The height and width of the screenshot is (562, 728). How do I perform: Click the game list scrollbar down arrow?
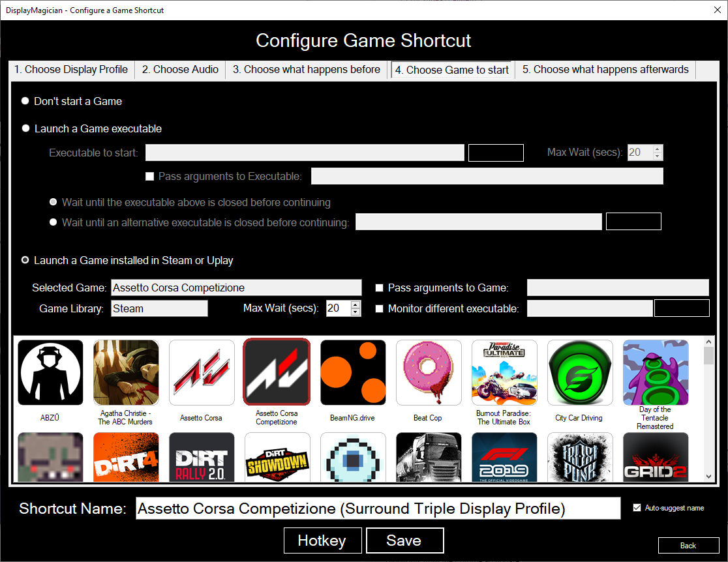pyautogui.click(x=708, y=476)
